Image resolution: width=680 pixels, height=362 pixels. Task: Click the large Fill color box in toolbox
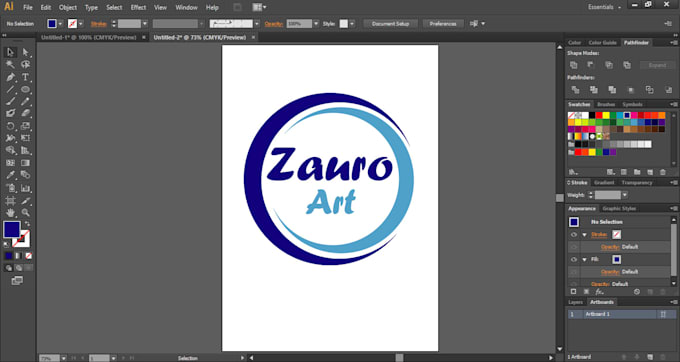pos(12,229)
